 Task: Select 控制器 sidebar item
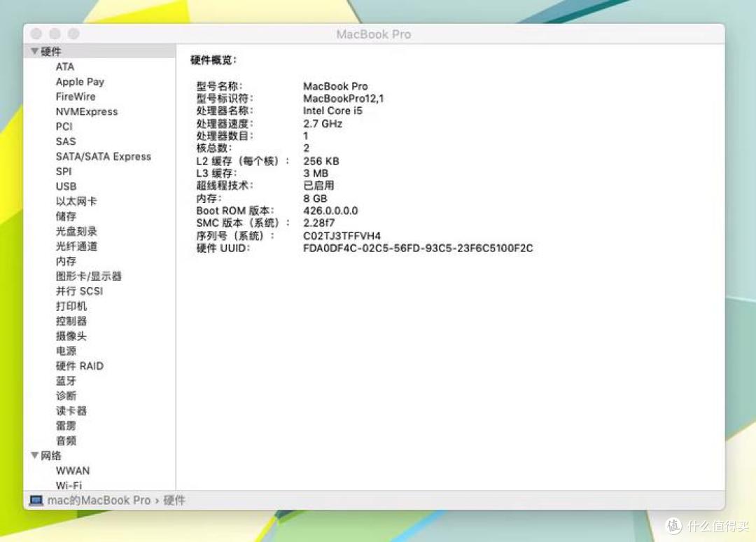point(71,321)
